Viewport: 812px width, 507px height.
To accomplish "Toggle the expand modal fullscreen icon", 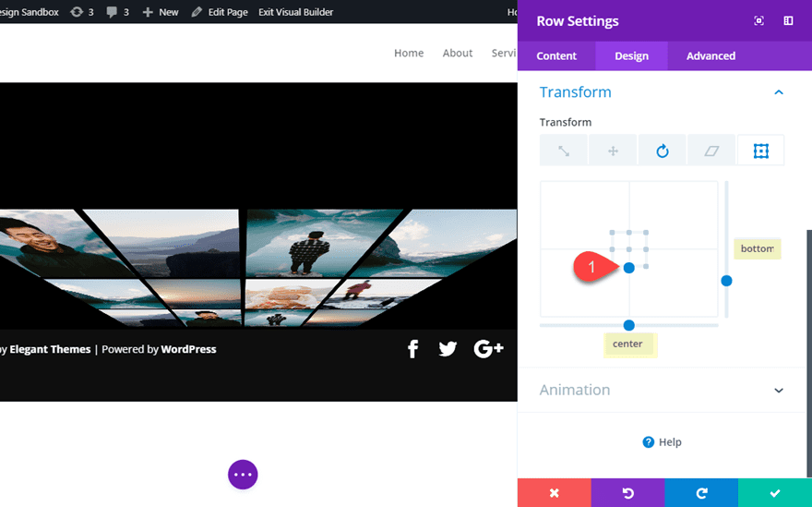I will click(758, 21).
